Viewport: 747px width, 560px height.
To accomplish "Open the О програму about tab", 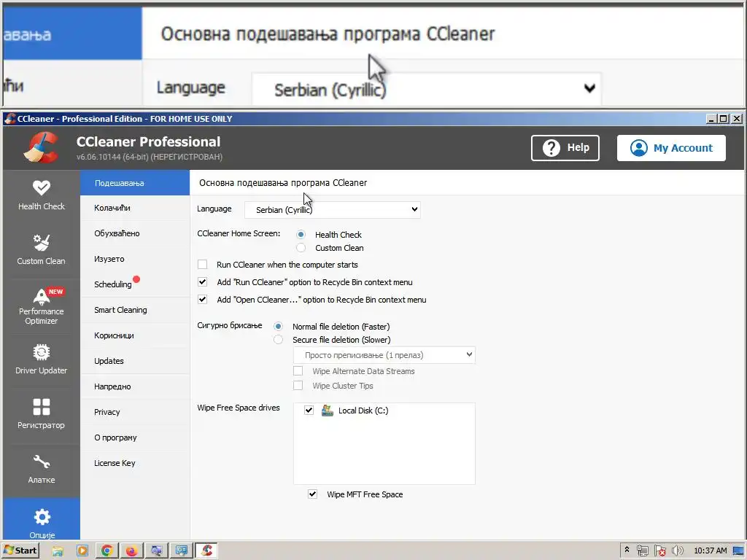I will click(135, 437).
